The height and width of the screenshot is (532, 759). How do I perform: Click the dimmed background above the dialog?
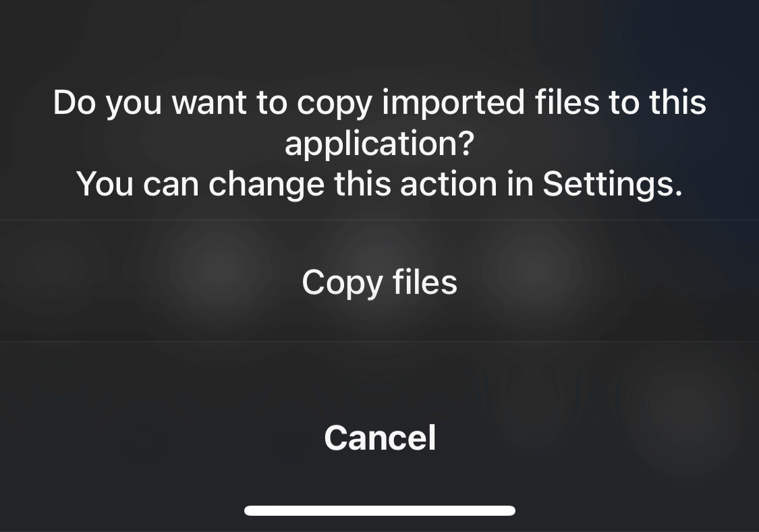(x=379, y=34)
